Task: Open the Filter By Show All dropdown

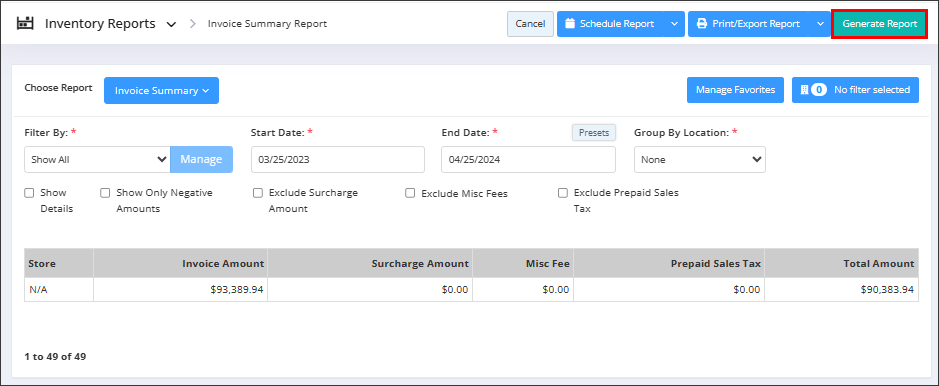Action: pyautogui.click(x=98, y=160)
